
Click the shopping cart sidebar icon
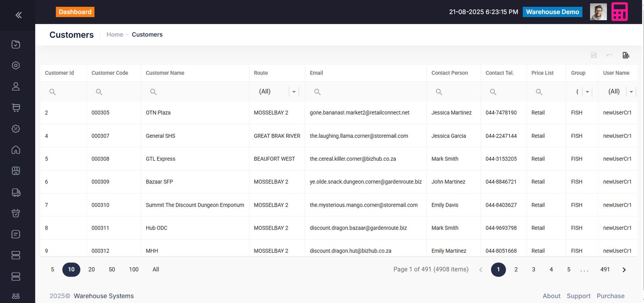click(x=16, y=108)
